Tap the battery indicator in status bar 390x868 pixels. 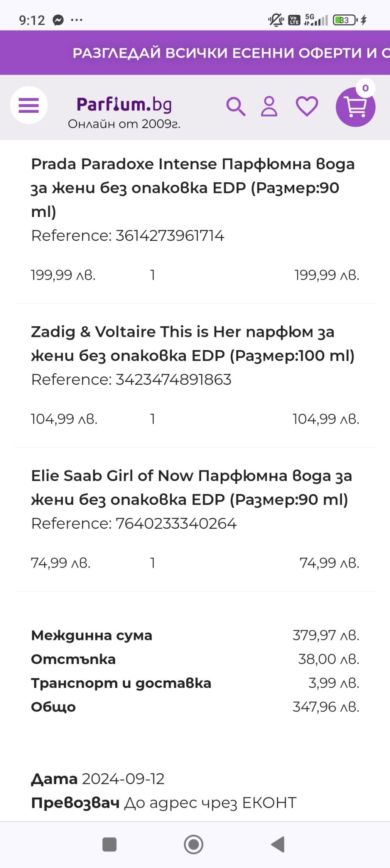point(345,20)
